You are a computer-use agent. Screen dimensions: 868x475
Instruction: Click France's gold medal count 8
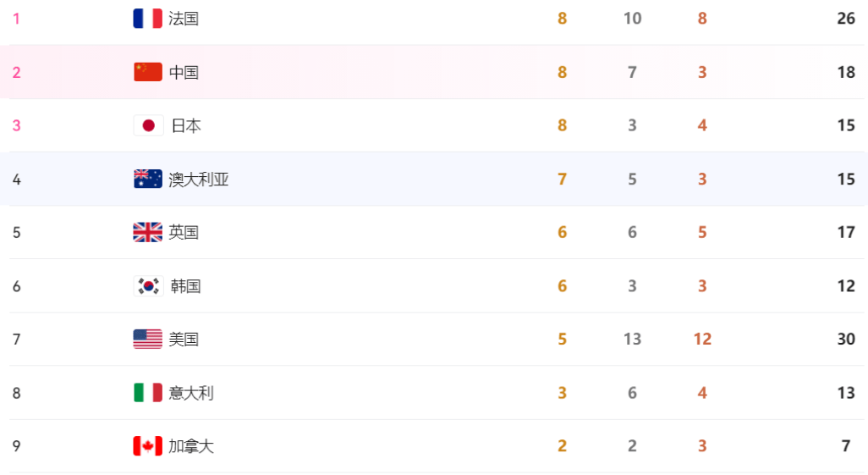(x=562, y=19)
